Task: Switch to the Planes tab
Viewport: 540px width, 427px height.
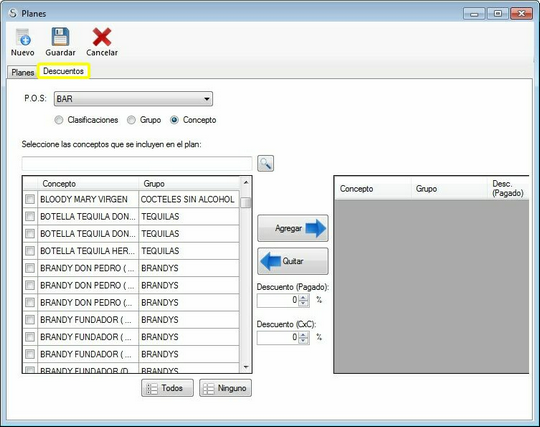Action: coord(22,72)
